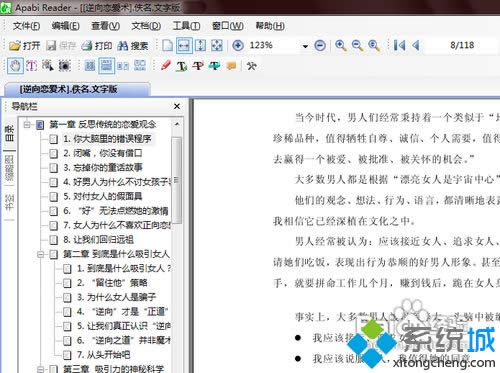Switch to facing pages layout

tap(123, 66)
